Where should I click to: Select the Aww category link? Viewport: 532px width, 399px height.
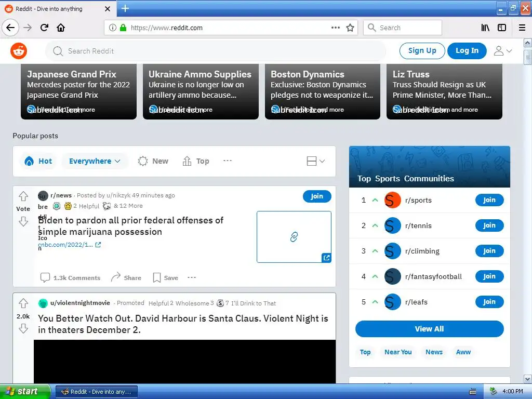(463, 352)
